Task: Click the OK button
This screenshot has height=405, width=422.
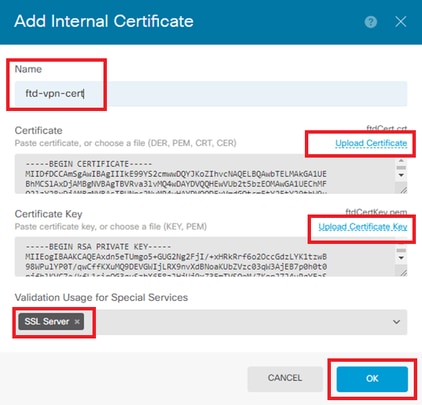Action: pos(372,379)
